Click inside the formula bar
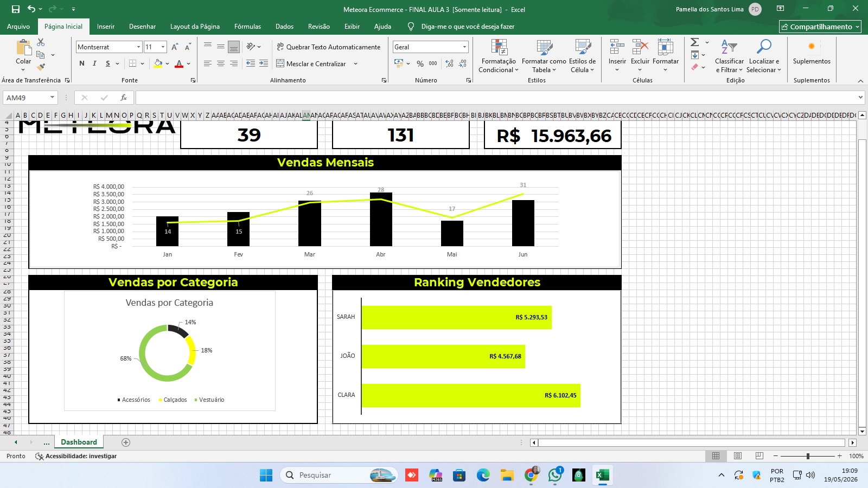The width and height of the screenshot is (868, 488). click(x=496, y=98)
